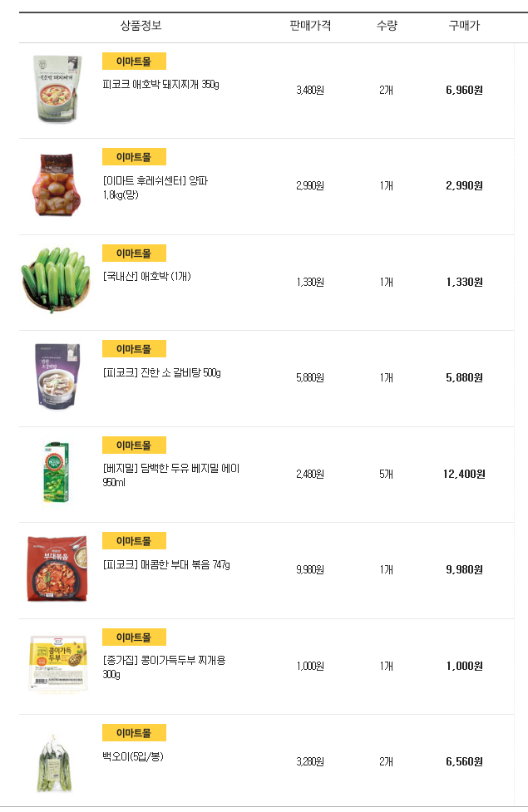The width and height of the screenshot is (528, 812).
Task: Click the 피코크 애호박 돼지찌개 product thumbnail
Action: pyautogui.click(x=57, y=89)
